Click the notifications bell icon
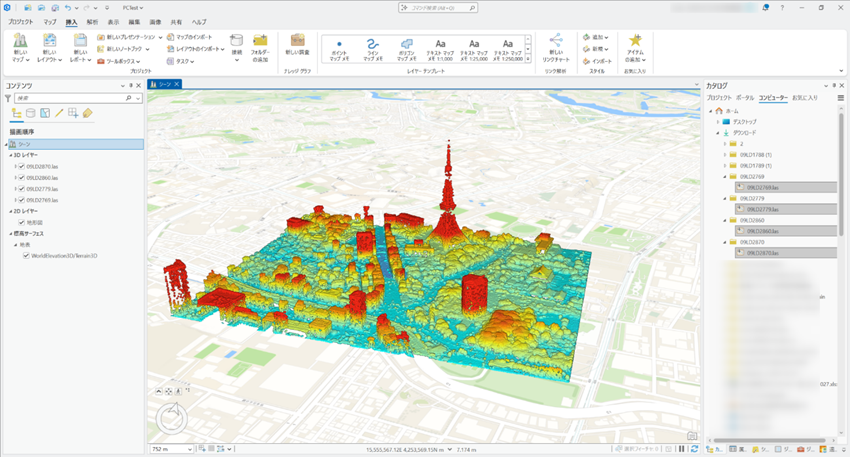 pyautogui.click(x=765, y=8)
